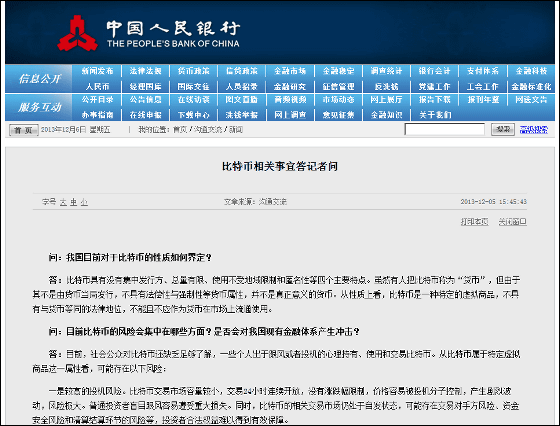Follow the 沟通交流 breadcrumb link
This screenshot has height=426, width=560.
pyautogui.click(x=208, y=130)
